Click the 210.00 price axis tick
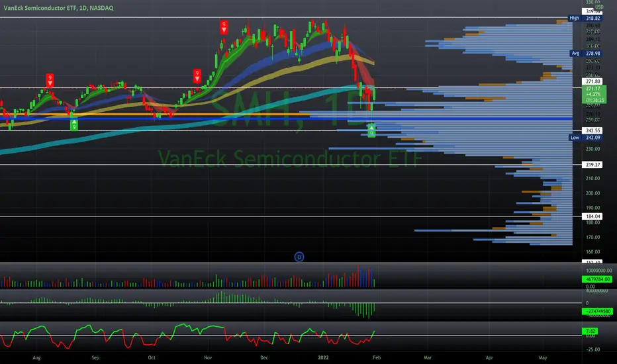 tap(593, 178)
